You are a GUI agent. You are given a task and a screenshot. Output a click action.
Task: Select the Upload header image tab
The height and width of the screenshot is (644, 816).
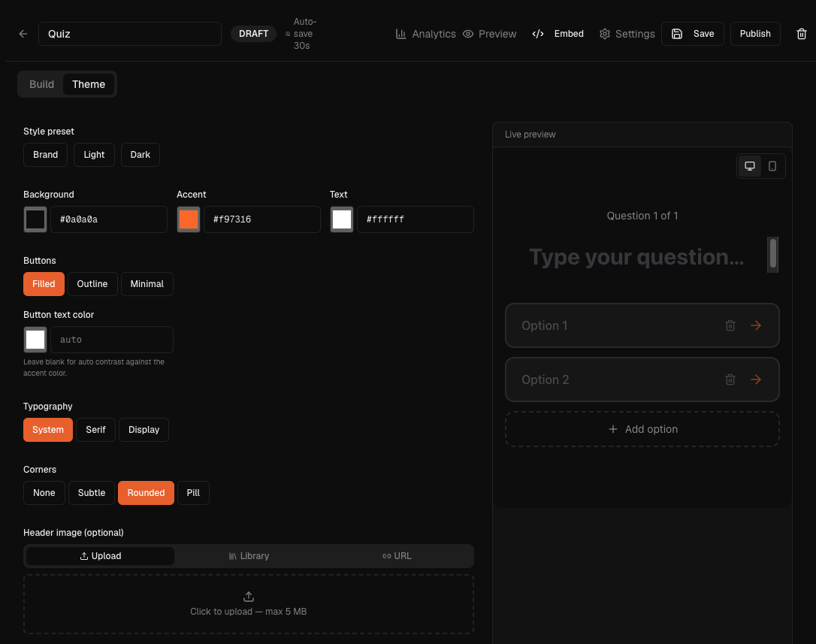point(101,556)
